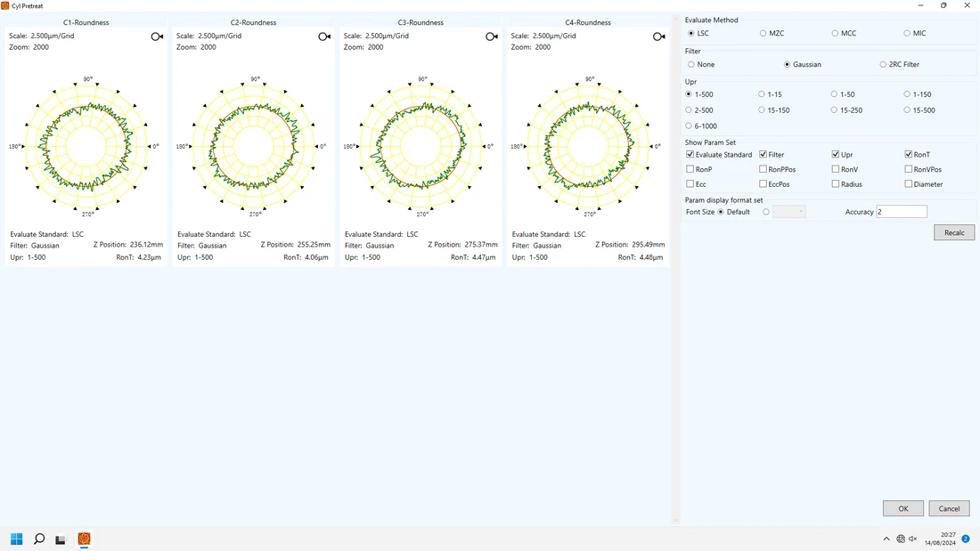Select the MIC evaluate method
Screen dimensions: 980x551
[x=916, y=33]
